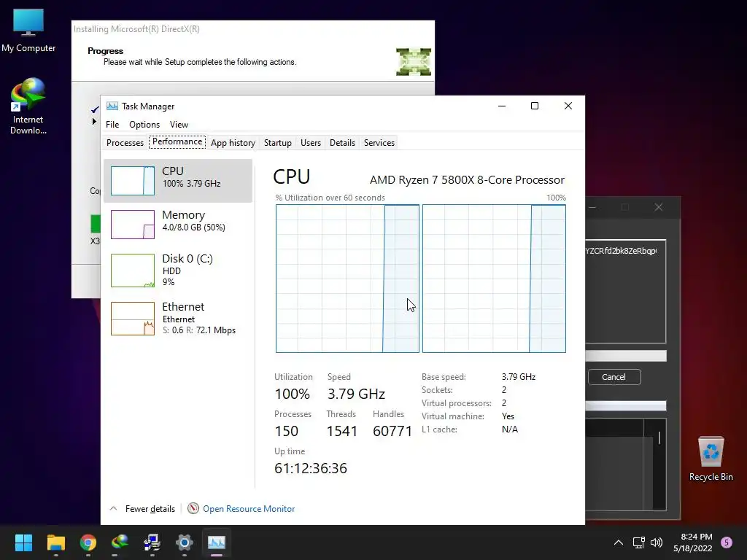Open the installer setup taskbar icon
Image resolution: width=747 pixels, height=560 pixels.
[152, 542]
